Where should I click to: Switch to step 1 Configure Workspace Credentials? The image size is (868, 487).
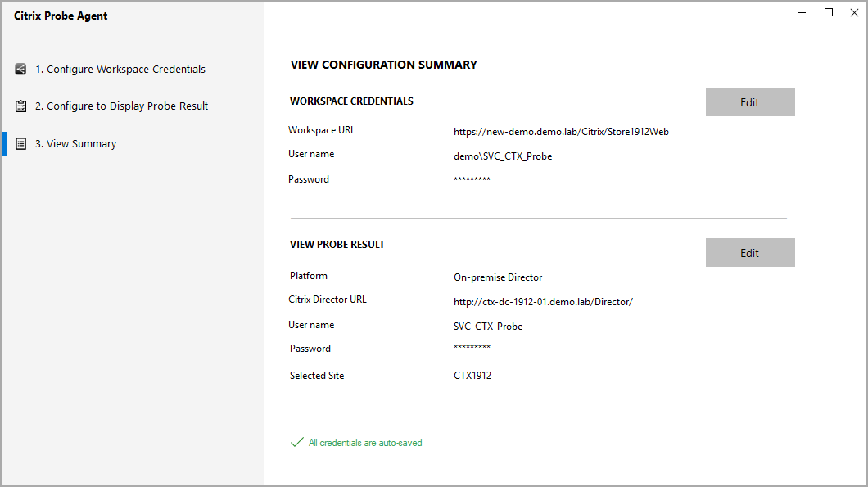(x=123, y=69)
